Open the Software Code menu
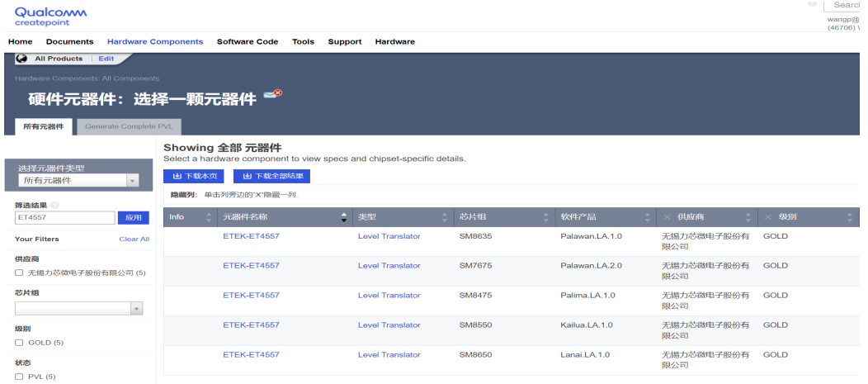The width and height of the screenshot is (868, 384). [247, 41]
